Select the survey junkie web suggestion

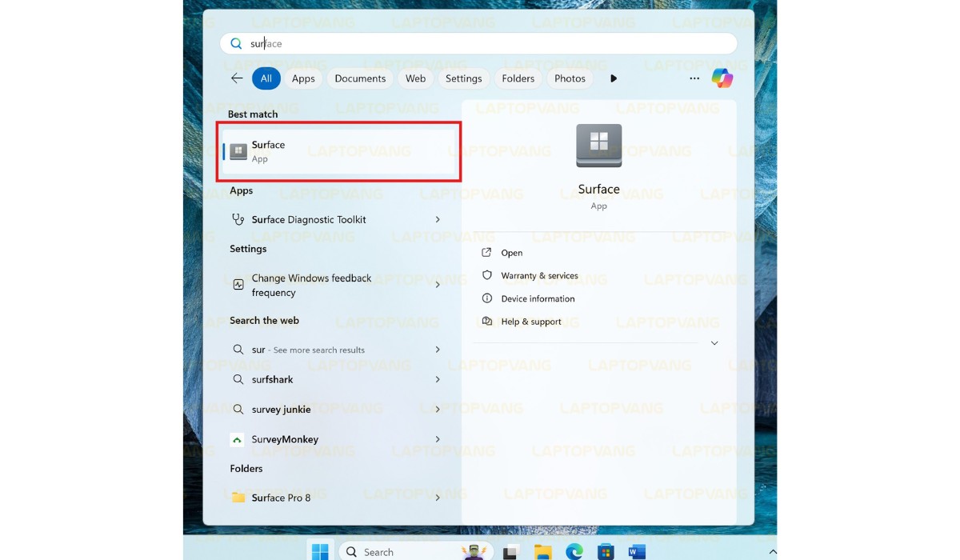(x=281, y=409)
